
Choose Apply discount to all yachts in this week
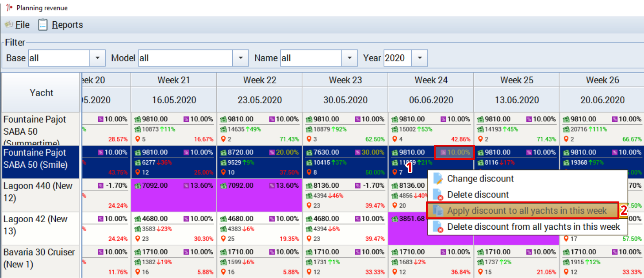point(522,211)
